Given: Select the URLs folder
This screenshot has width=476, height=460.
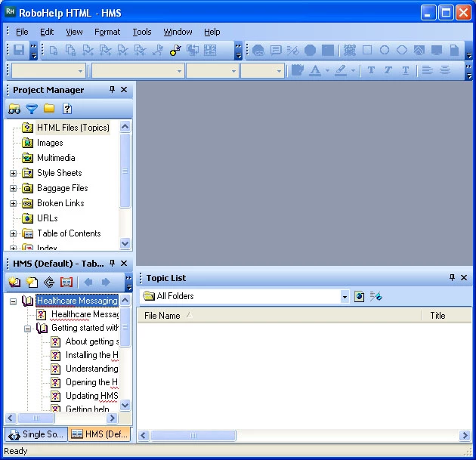Looking at the screenshot, I should 48,218.
